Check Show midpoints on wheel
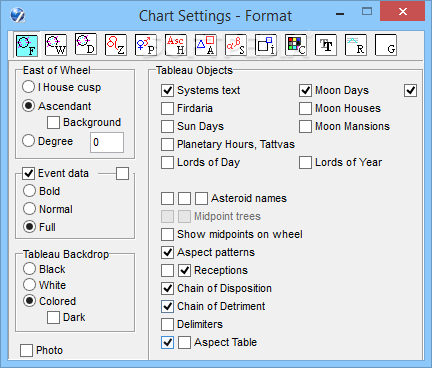432x368 pixels. tap(167, 234)
